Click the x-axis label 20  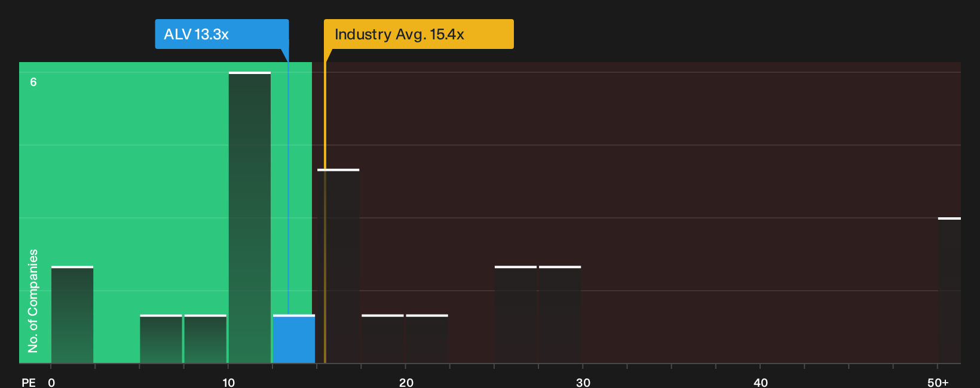coord(406,382)
